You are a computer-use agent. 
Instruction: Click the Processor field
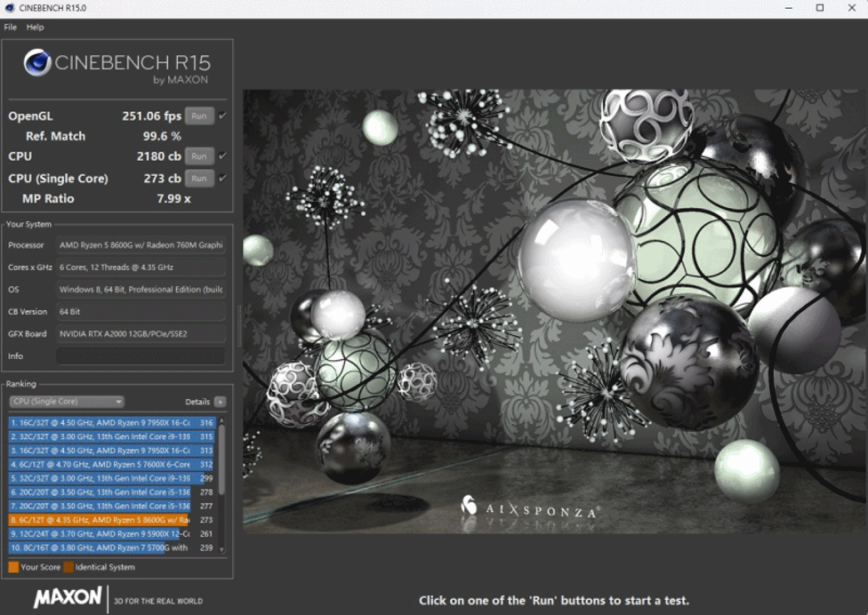141,245
